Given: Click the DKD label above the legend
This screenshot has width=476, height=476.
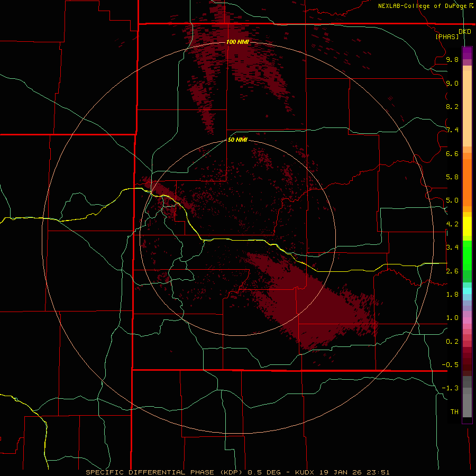Looking at the screenshot, I should 465,32.
